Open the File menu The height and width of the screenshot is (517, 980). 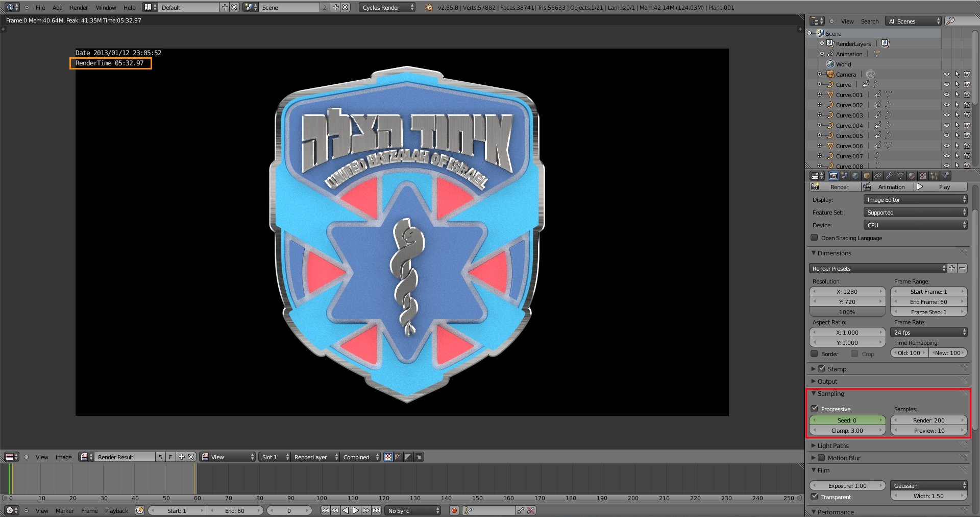(x=40, y=8)
